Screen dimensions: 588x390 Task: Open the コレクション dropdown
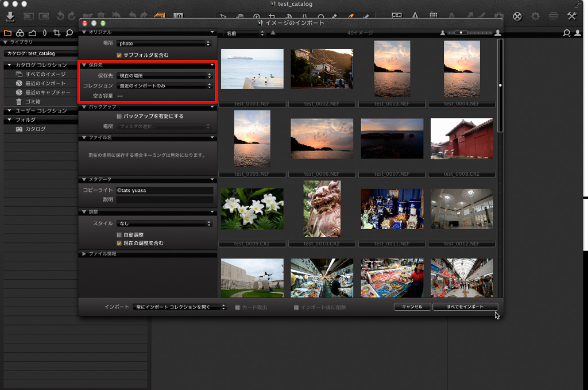pyautogui.click(x=164, y=86)
